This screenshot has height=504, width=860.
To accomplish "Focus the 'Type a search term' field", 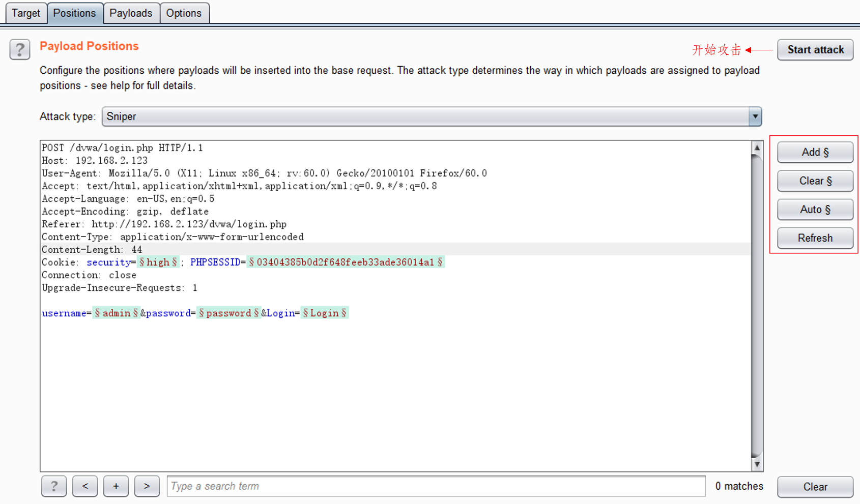I will [436, 486].
